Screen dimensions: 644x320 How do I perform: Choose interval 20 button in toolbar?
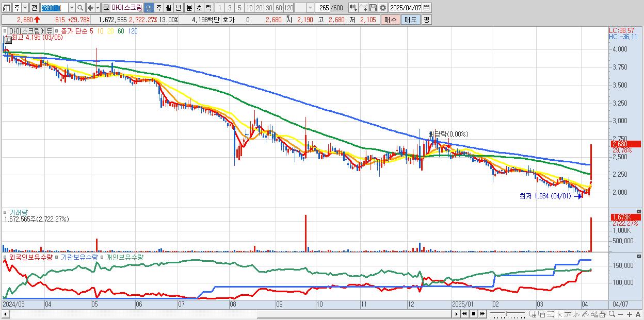pos(259,8)
